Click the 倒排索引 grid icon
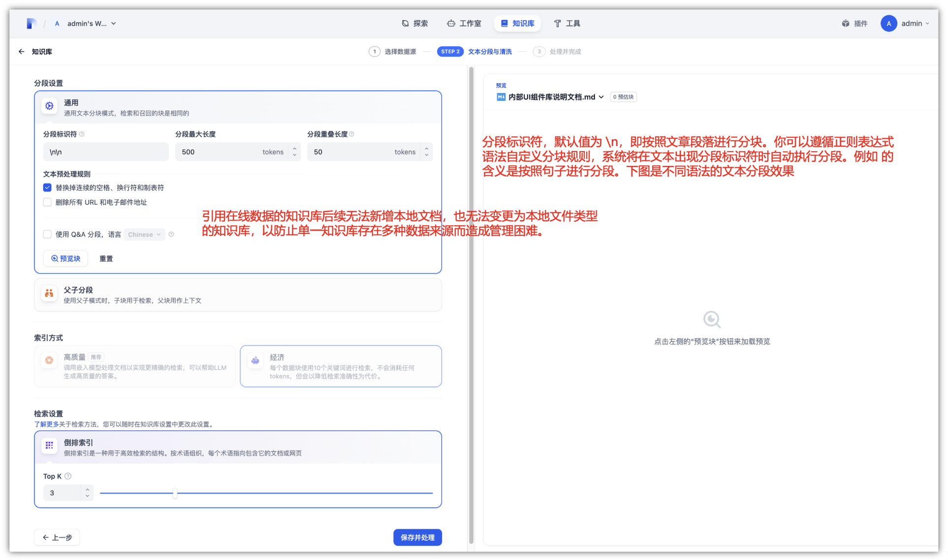948x560 pixels. pos(49,445)
